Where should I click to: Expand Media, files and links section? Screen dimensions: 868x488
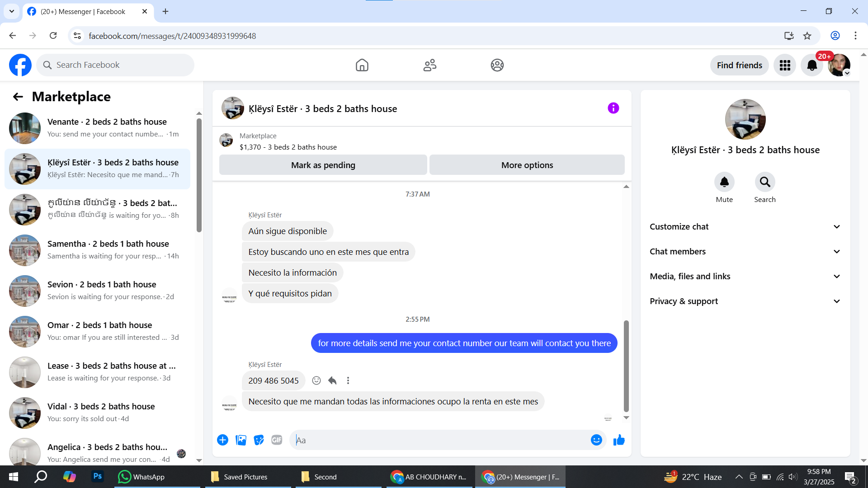pos(745,277)
